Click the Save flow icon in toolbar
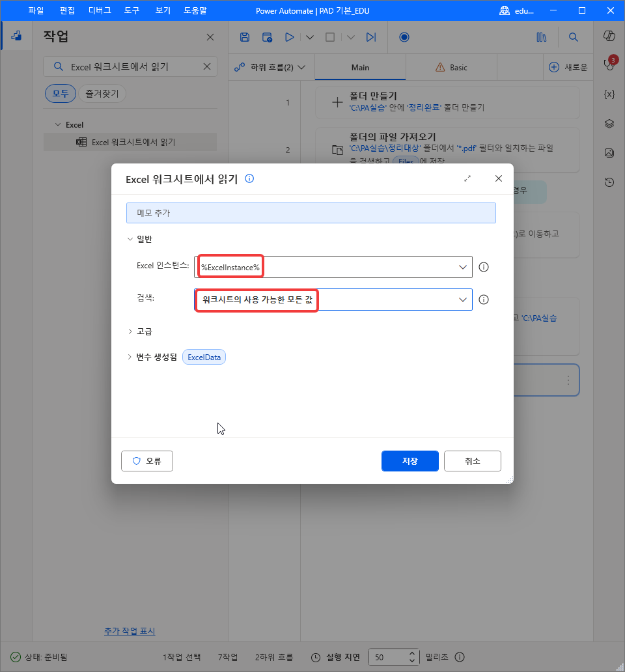 [245, 37]
